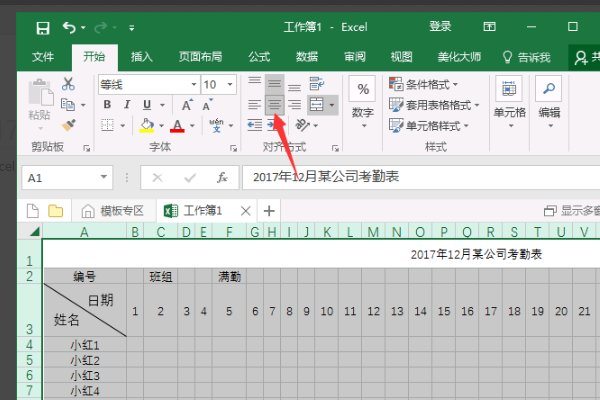Click the merge and center icon
This screenshot has width=600, height=400.
(x=316, y=104)
